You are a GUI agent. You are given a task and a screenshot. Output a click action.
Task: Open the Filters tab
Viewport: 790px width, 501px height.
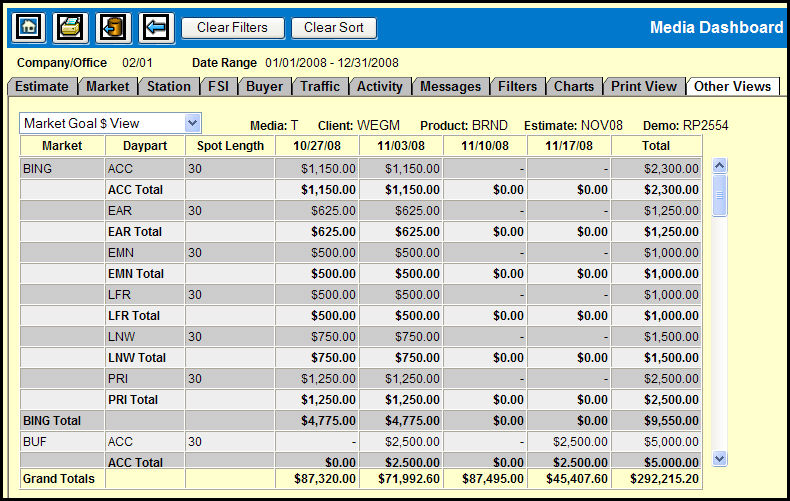click(x=518, y=87)
